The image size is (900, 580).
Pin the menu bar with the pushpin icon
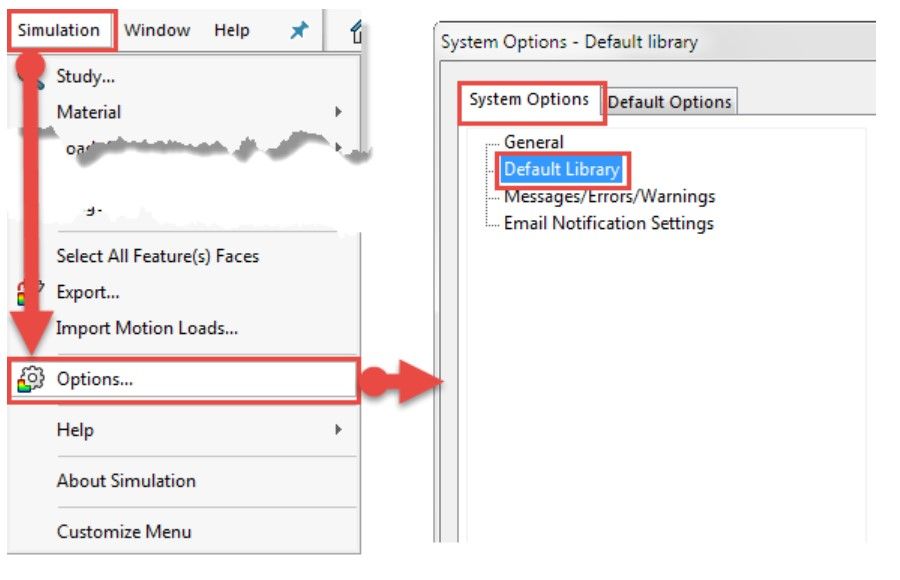point(299,30)
